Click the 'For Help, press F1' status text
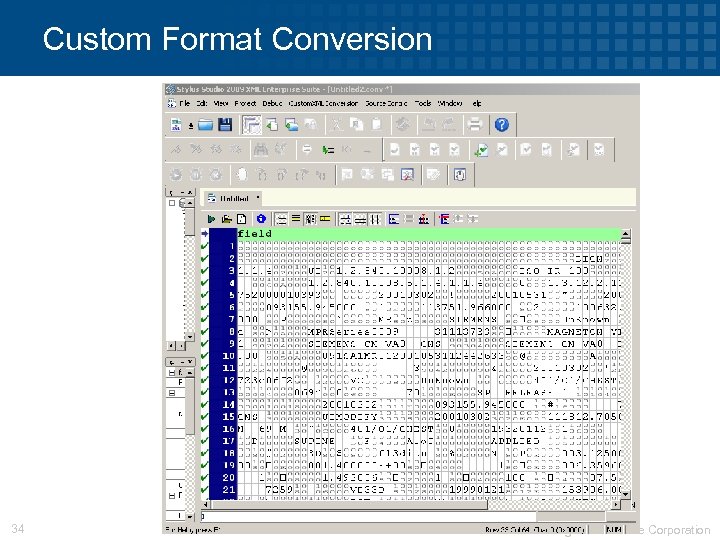The width and height of the screenshot is (720, 540). click(193, 530)
